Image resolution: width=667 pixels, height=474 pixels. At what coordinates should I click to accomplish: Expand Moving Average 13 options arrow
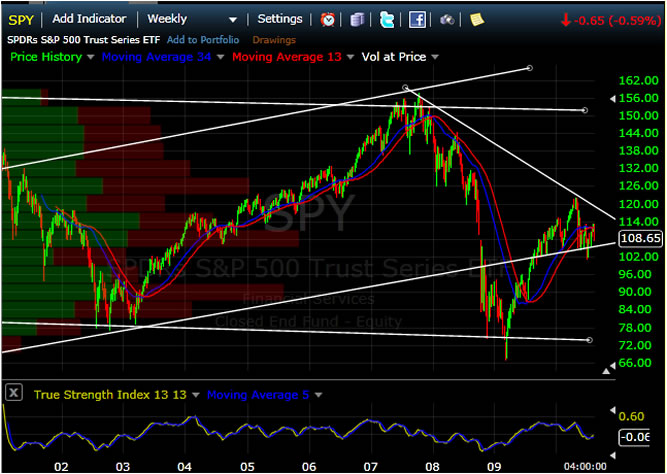point(352,59)
